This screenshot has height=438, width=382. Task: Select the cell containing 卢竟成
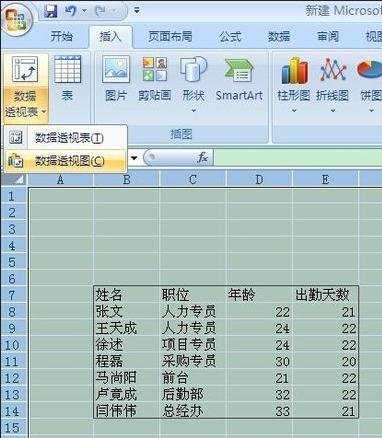pos(127,394)
